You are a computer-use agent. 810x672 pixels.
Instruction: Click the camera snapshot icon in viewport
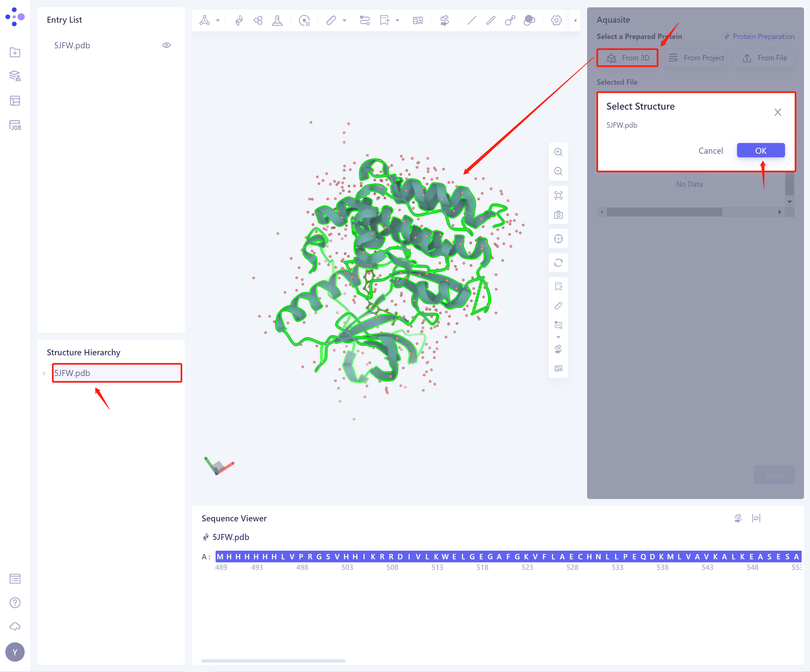point(558,214)
